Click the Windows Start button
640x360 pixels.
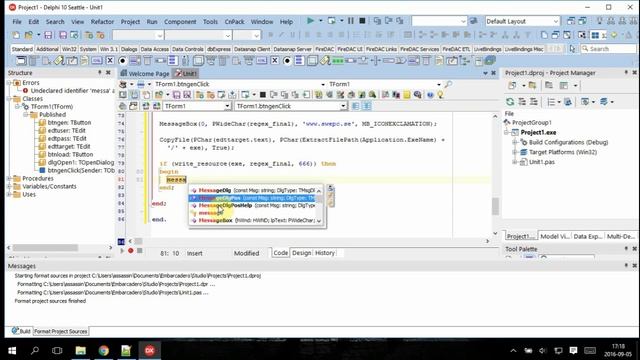tap(12, 350)
